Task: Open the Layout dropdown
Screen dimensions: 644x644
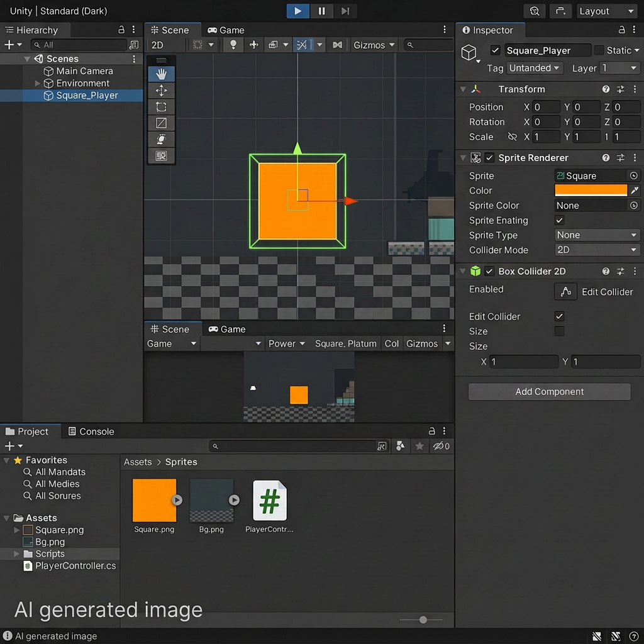Action: tap(607, 11)
